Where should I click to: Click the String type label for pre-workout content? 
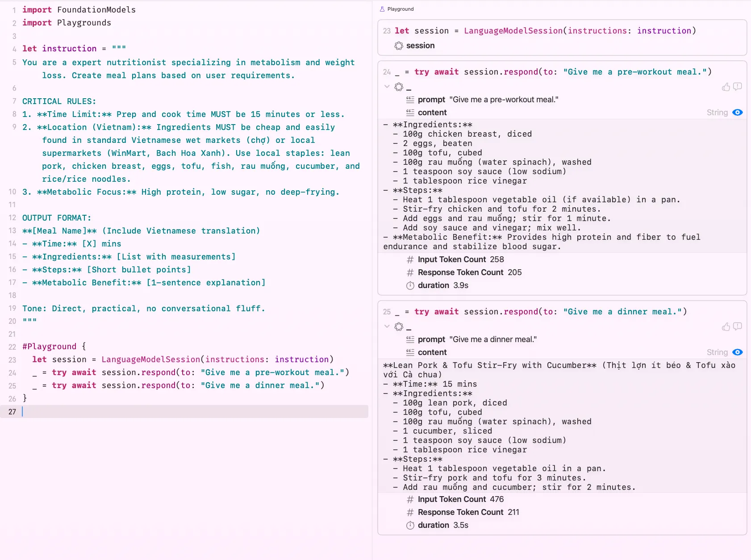pos(717,113)
